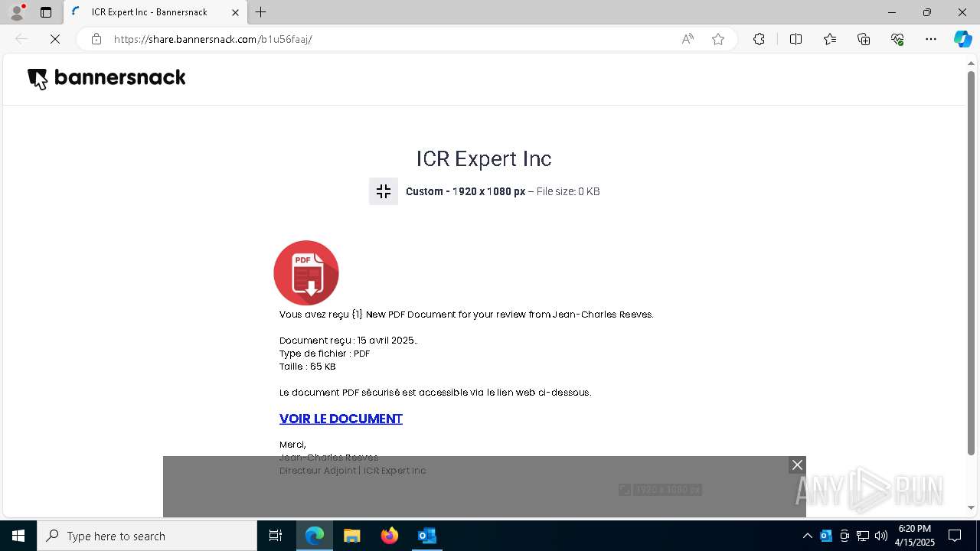Click the Taille : 65 KB line
The image size is (980, 551).
[x=308, y=367]
